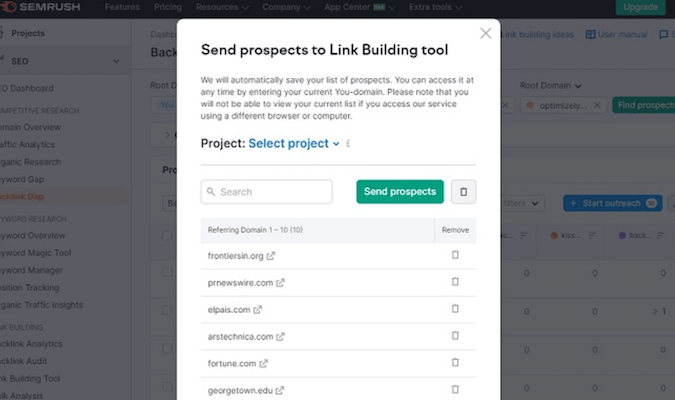Screen dimensions: 675x400
Task: Remove arstechnica.com with the trash icon
Action: point(455,336)
